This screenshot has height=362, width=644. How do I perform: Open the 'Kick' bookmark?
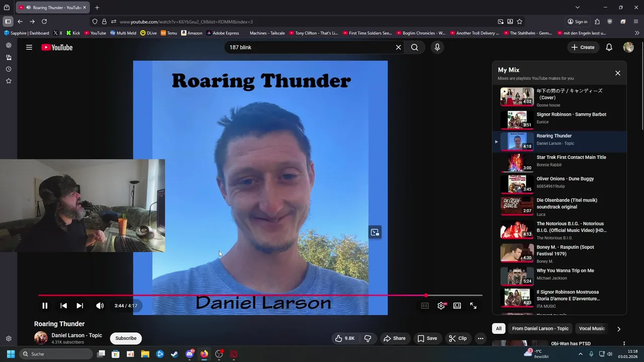click(x=73, y=33)
